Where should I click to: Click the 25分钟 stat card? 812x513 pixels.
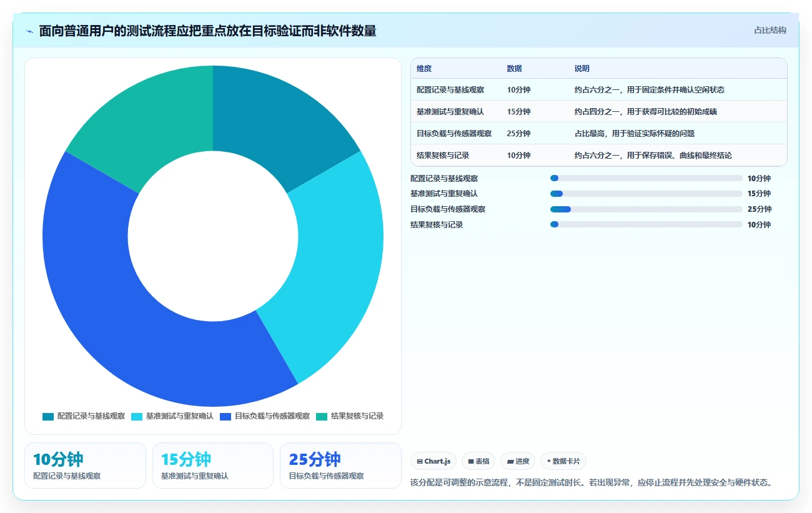(340, 466)
